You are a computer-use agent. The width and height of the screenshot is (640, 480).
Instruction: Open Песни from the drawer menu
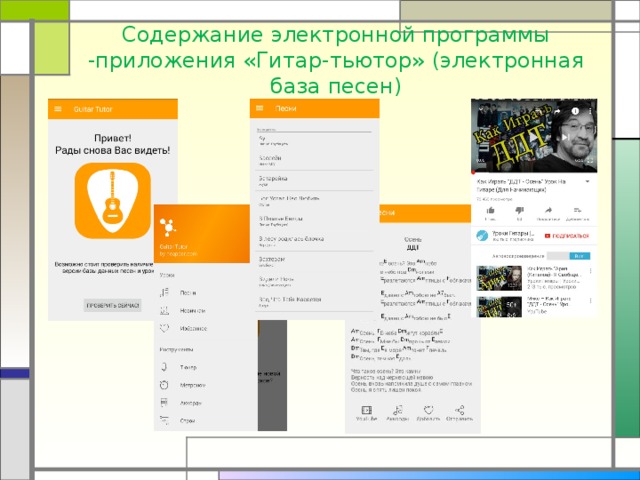[x=188, y=293]
